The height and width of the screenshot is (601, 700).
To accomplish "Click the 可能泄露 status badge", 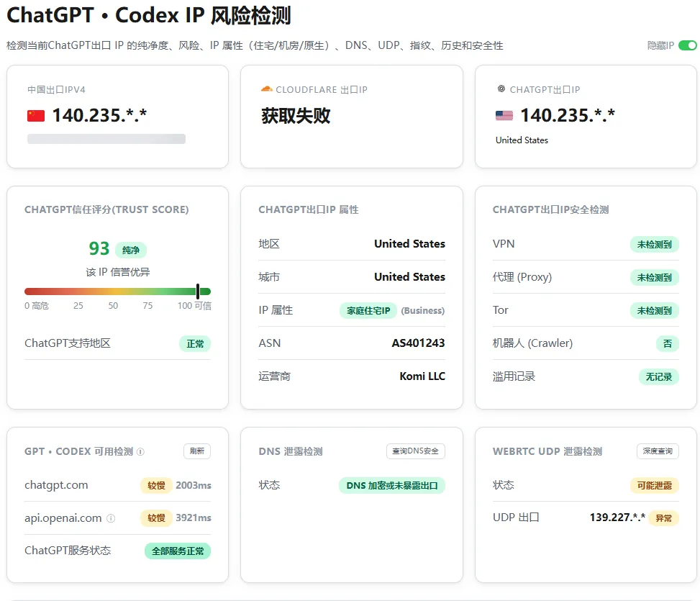I will 655,485.
